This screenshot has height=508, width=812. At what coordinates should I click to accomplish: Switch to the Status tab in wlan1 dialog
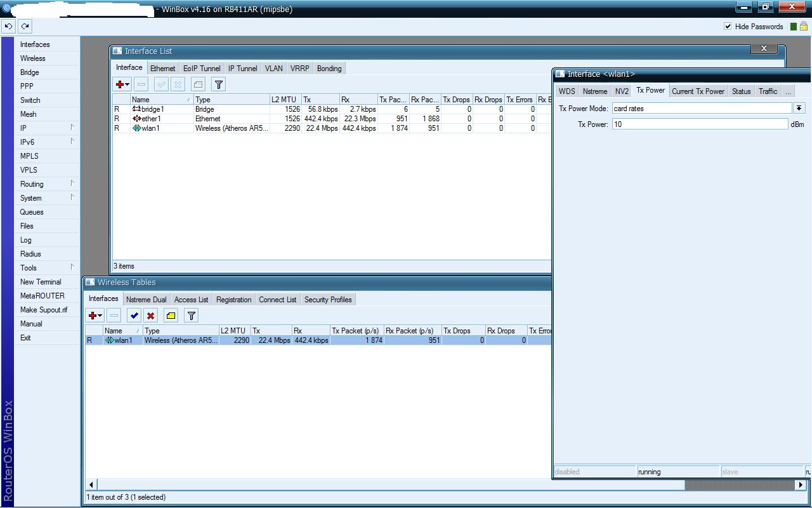[x=742, y=91]
